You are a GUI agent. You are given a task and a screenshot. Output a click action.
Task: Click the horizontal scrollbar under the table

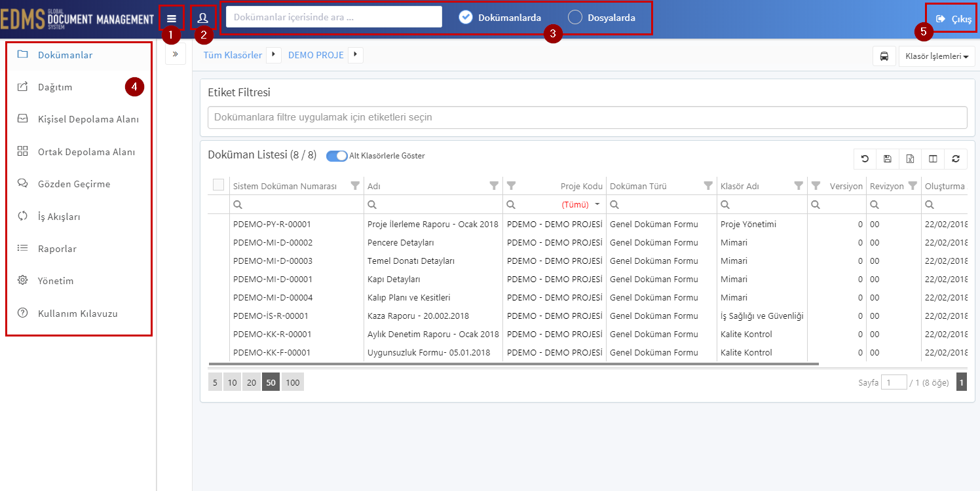tap(514, 363)
